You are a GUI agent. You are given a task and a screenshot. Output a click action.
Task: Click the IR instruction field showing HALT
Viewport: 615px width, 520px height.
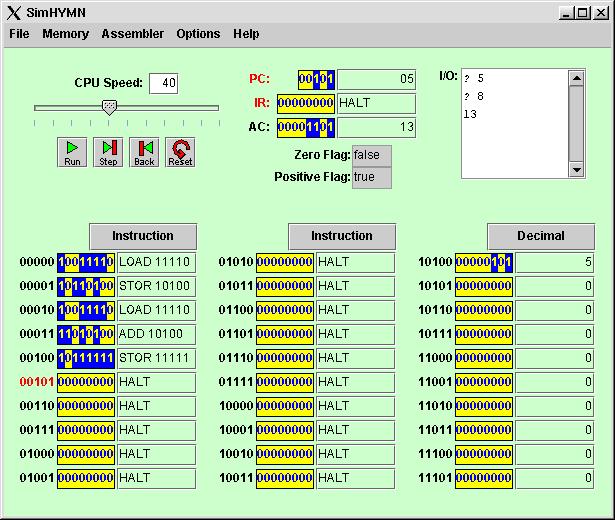pyautogui.click(x=377, y=104)
